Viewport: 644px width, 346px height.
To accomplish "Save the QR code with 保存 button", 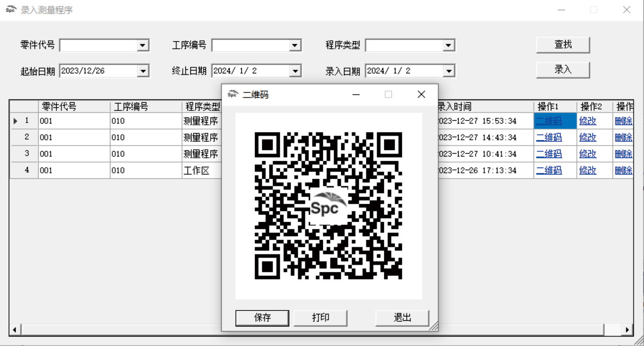I will point(262,318).
